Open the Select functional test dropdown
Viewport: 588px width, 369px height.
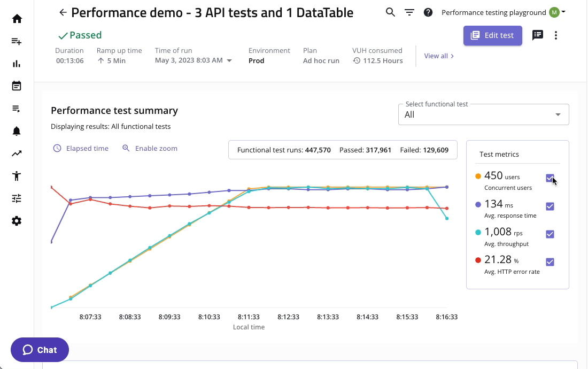[483, 114]
